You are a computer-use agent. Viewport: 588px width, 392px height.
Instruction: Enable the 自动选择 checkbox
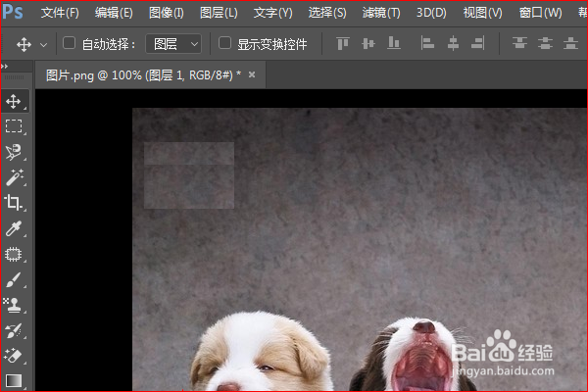point(69,43)
